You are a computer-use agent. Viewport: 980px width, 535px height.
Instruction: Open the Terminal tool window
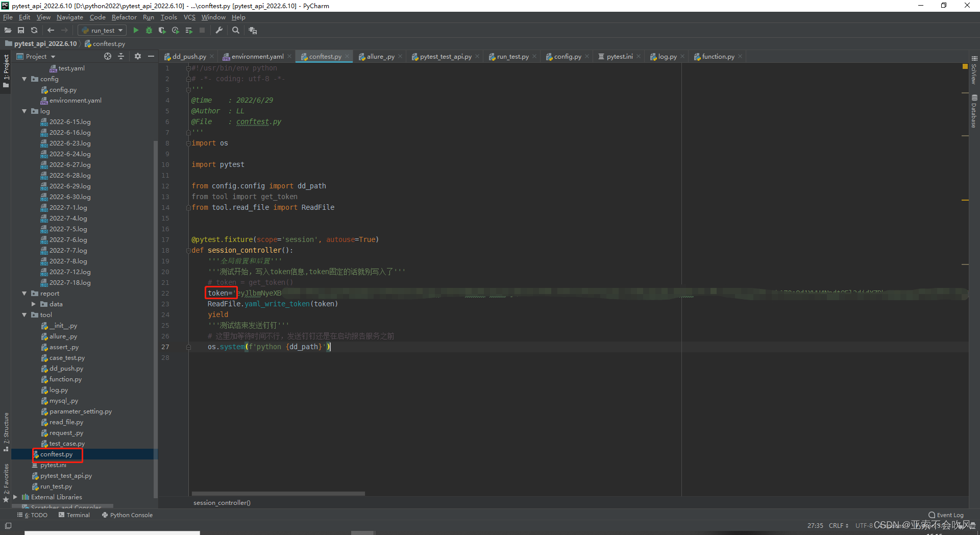tap(74, 515)
